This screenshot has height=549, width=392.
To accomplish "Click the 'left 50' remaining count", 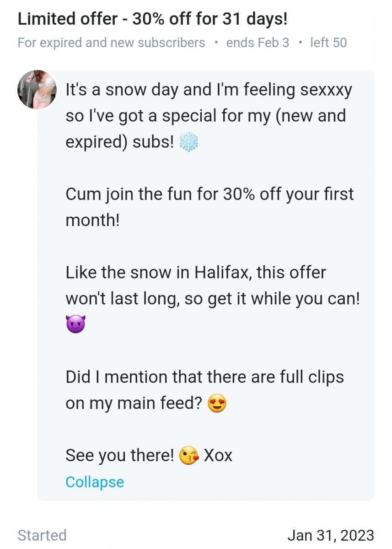I will click(328, 43).
